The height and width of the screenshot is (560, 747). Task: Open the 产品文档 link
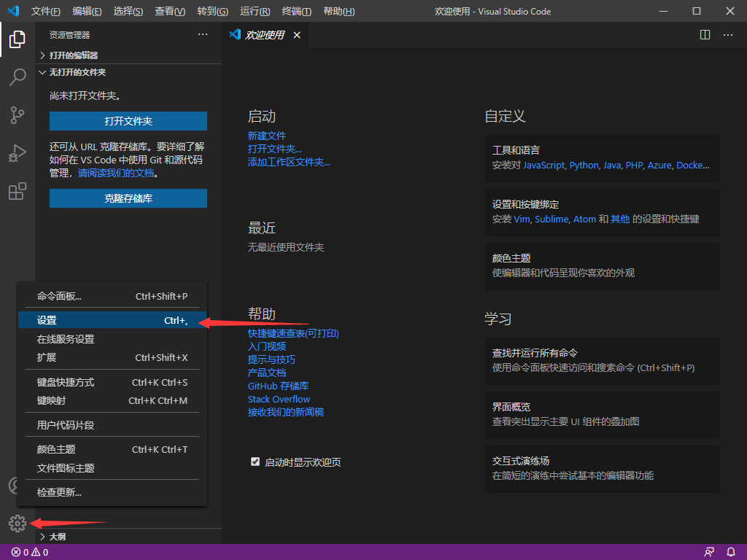(267, 373)
